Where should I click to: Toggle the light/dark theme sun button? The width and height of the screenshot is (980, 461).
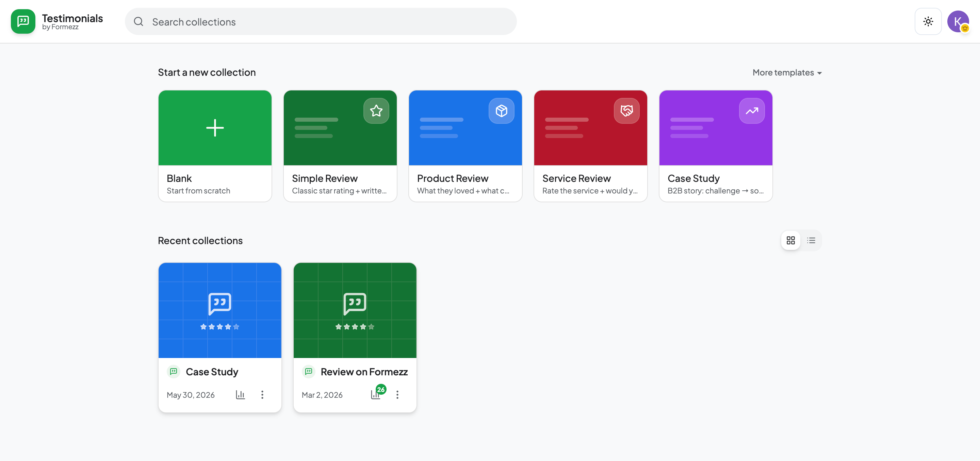tap(928, 22)
